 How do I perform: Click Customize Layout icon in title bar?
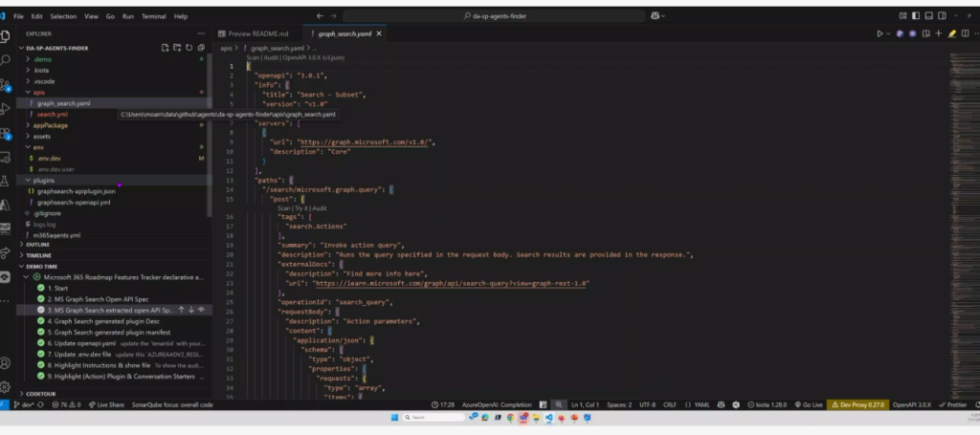tap(902, 16)
